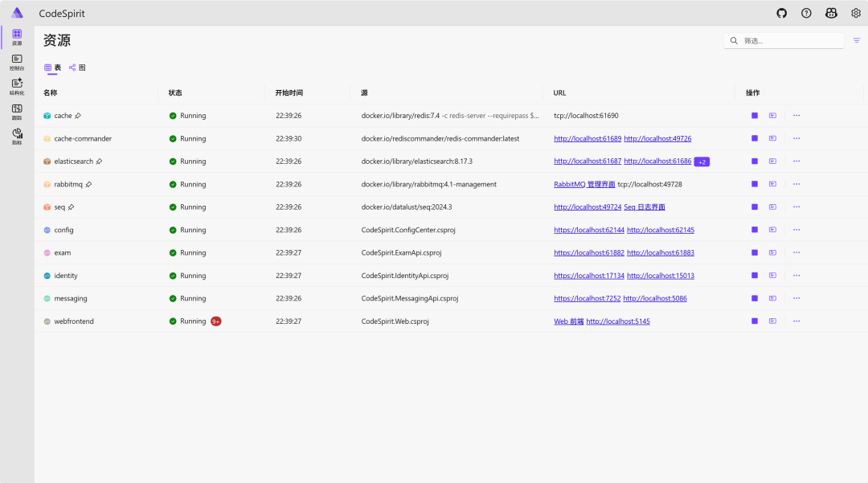Open link https://localhost:62144

pos(589,230)
